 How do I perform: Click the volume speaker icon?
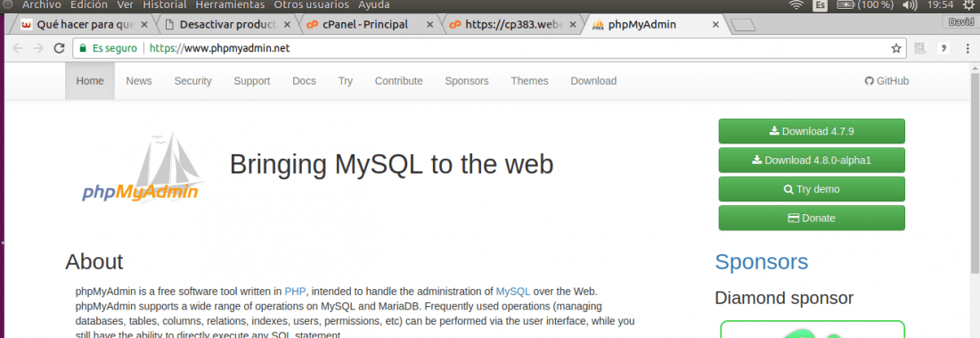[910, 5]
